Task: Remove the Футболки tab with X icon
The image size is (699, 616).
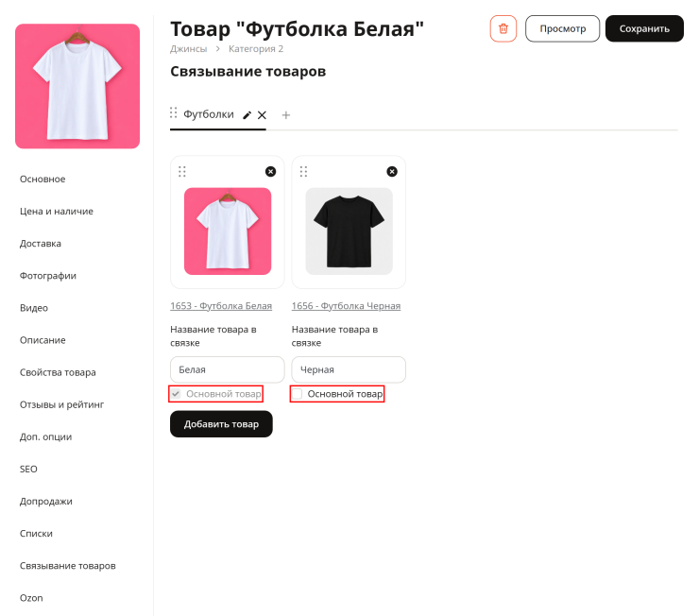Action: point(263,115)
